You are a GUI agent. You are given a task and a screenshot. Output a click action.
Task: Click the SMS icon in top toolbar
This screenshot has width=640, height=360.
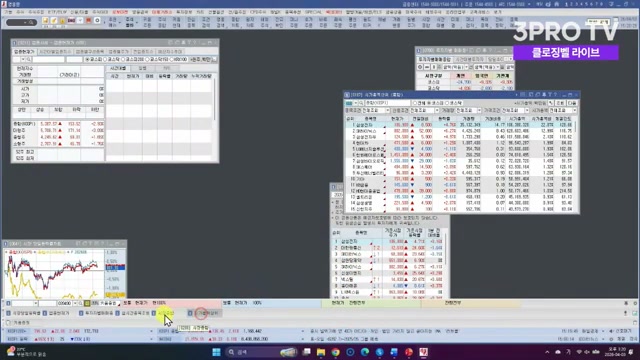pos(71,20)
